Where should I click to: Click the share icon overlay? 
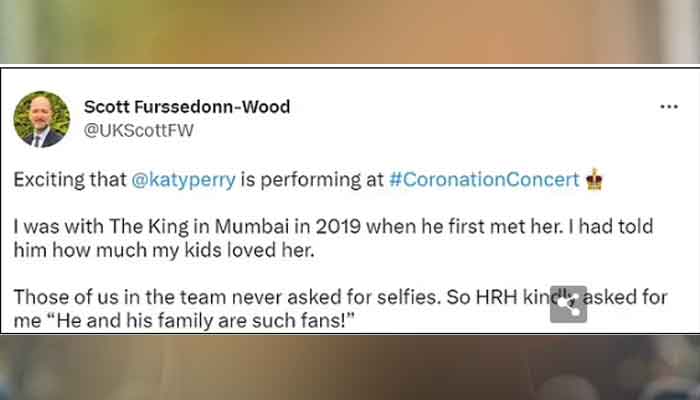[x=568, y=304]
